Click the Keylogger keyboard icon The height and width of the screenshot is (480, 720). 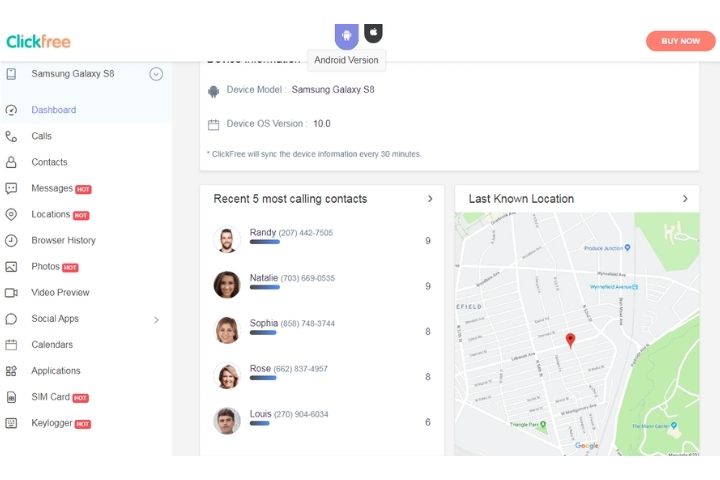(11, 423)
